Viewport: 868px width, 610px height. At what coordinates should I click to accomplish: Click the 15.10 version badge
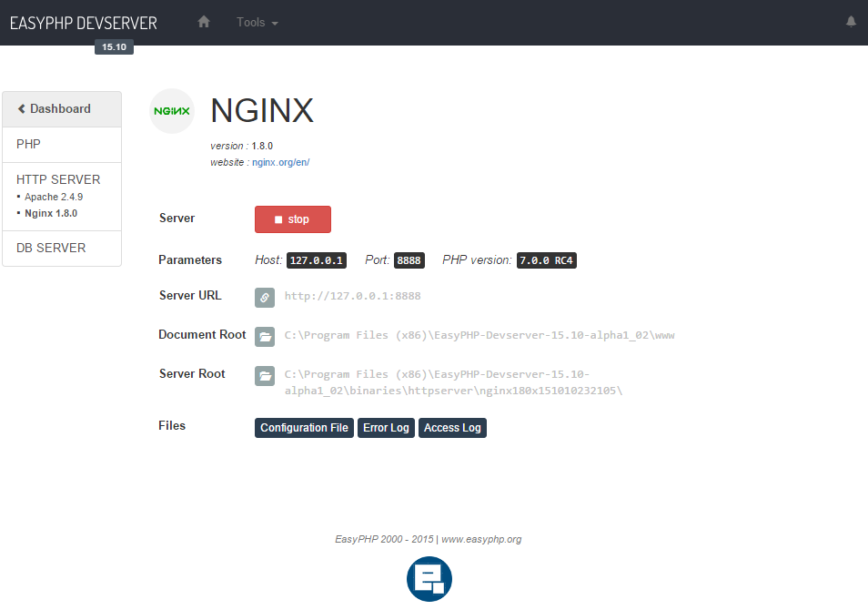coord(114,47)
